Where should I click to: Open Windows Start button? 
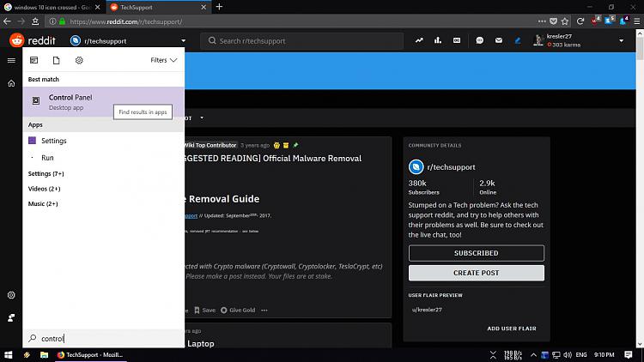[x=9, y=355]
